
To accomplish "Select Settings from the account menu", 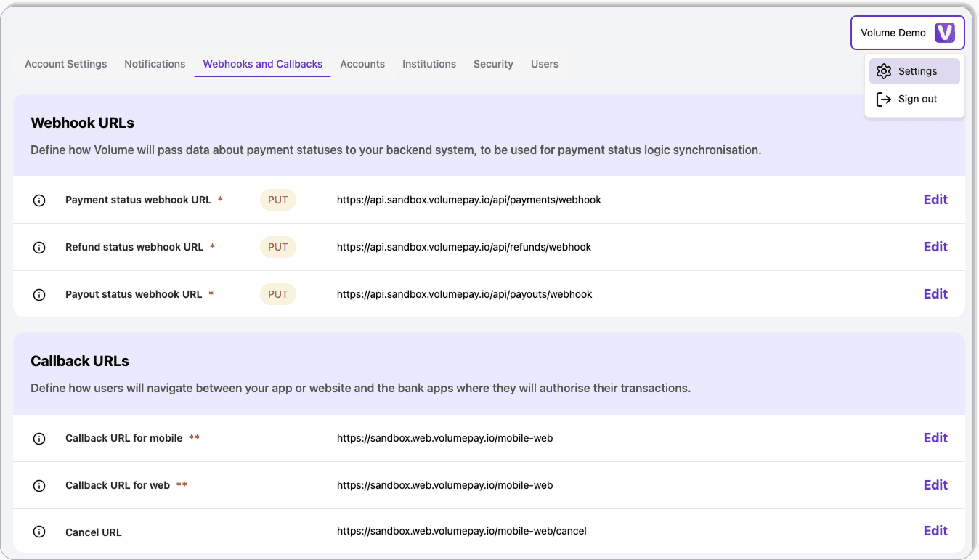I will 914,71.
